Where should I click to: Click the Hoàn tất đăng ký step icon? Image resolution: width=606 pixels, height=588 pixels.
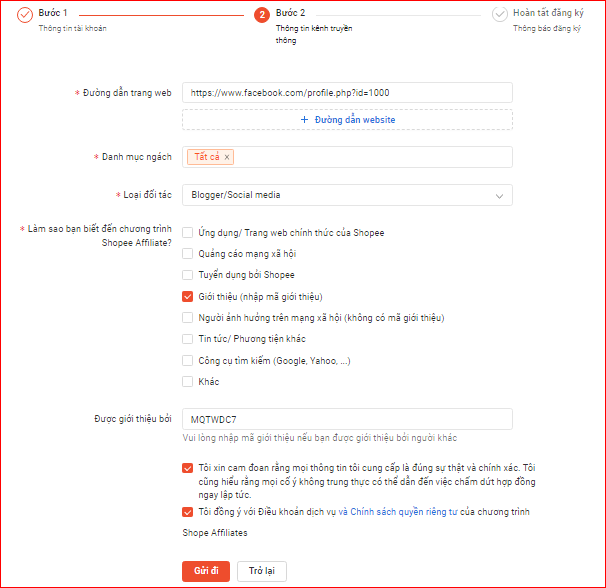(x=499, y=15)
